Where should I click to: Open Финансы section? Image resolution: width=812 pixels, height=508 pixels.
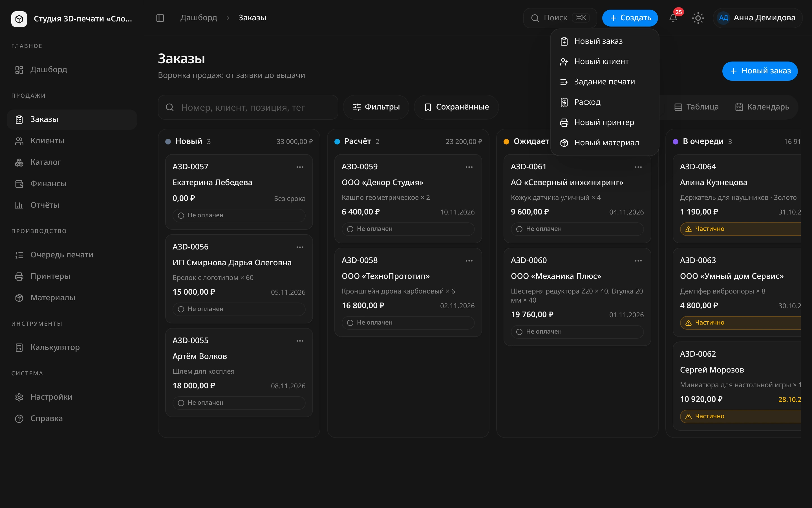72,184
